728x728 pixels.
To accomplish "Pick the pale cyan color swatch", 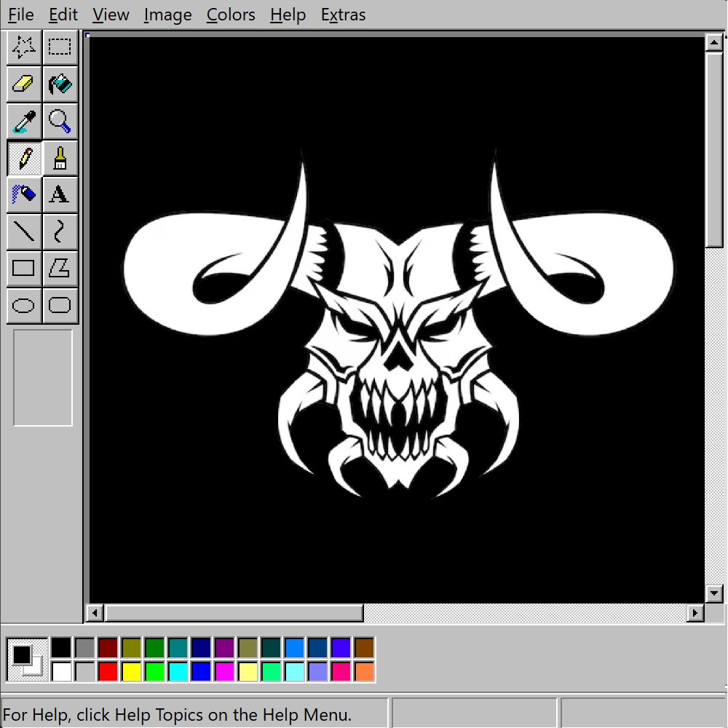I will (294, 671).
